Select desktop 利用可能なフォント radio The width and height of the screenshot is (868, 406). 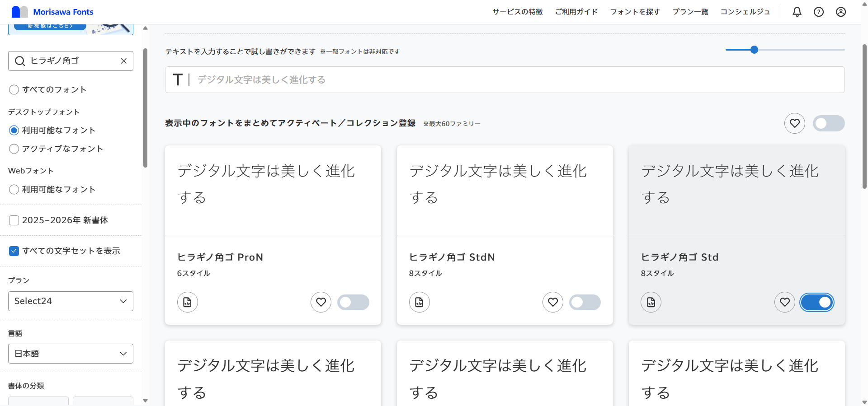[x=14, y=130]
